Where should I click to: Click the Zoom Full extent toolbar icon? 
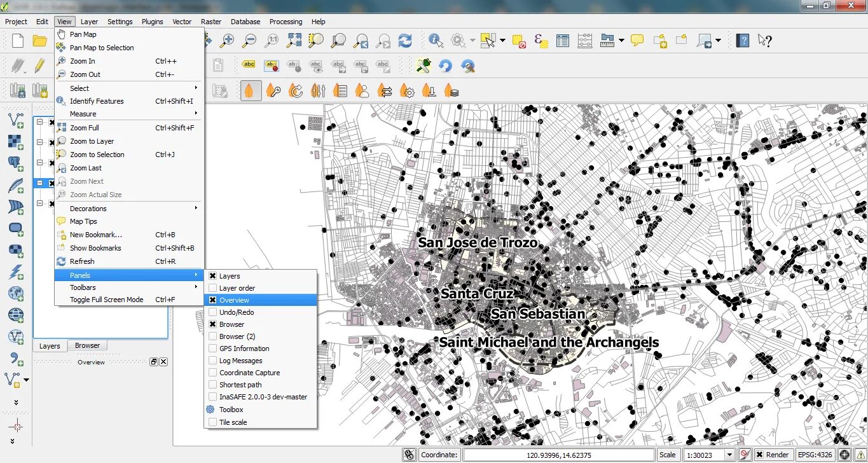click(x=294, y=41)
